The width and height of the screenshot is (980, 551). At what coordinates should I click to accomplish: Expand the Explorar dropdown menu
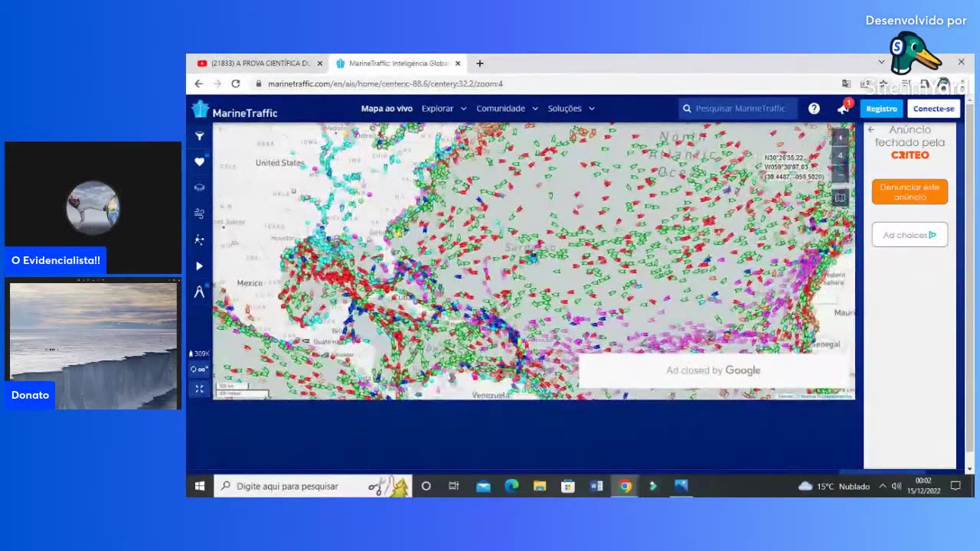[x=443, y=109]
